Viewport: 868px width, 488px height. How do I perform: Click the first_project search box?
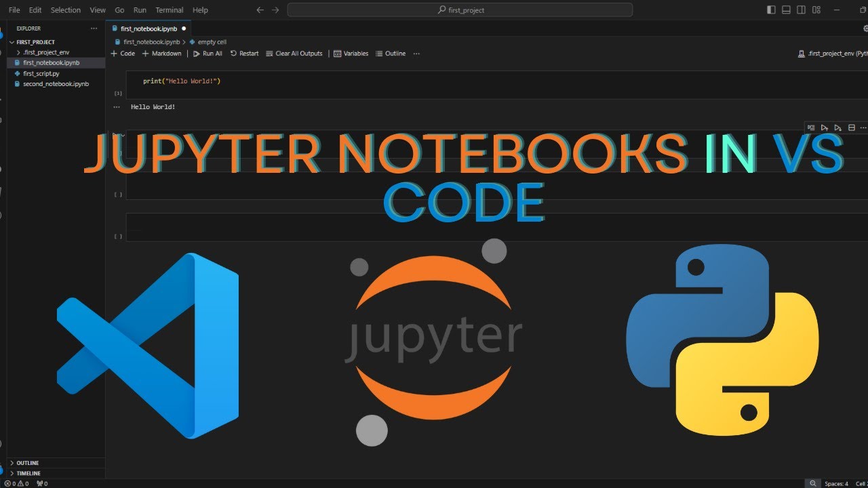(460, 10)
